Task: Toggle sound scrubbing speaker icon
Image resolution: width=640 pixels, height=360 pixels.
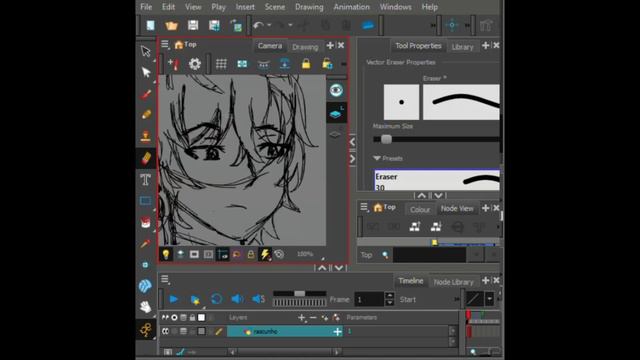Action: 258,299
